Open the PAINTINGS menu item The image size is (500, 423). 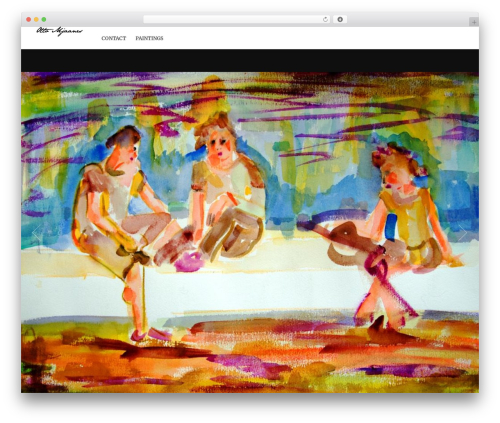coord(149,38)
